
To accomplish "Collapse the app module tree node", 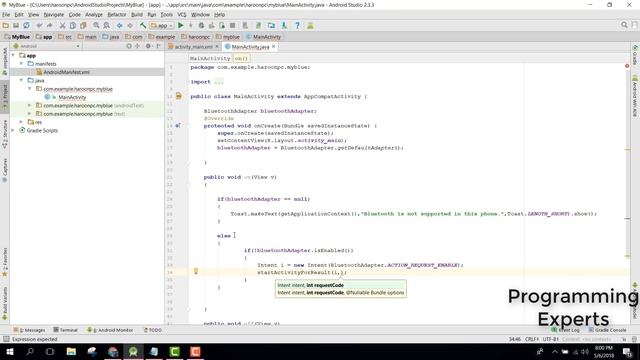I will [x=13, y=55].
